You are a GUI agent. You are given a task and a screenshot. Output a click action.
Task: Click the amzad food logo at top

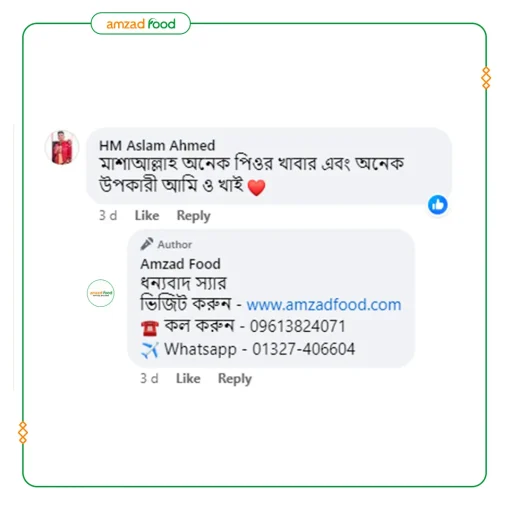click(x=141, y=24)
